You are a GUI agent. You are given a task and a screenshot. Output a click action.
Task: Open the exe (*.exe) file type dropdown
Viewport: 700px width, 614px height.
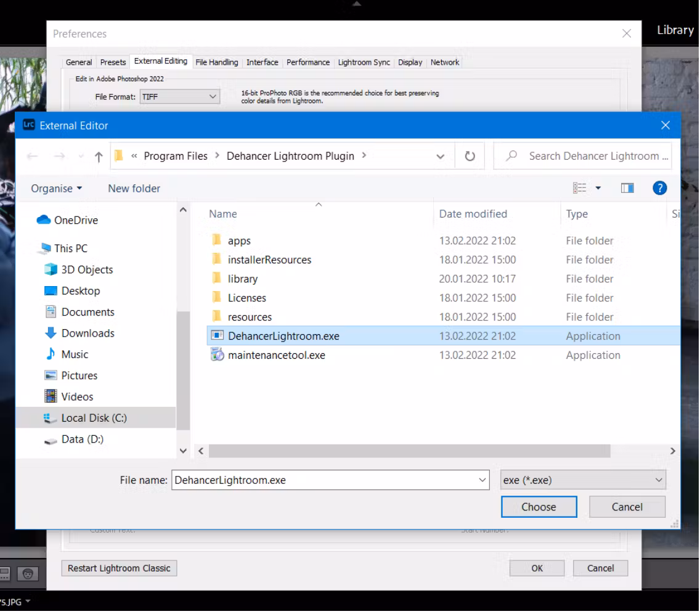tap(583, 480)
